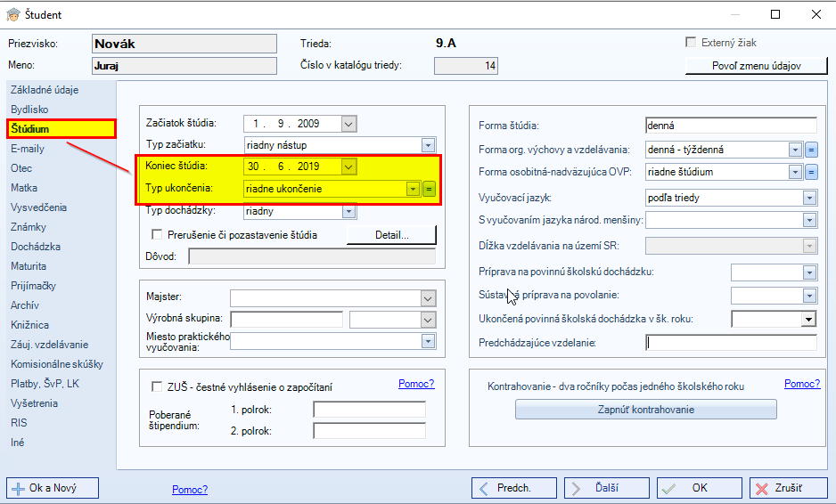Screen dimensions: 836x504
Task: Open the Známky section
Action: pyautogui.click(x=29, y=227)
